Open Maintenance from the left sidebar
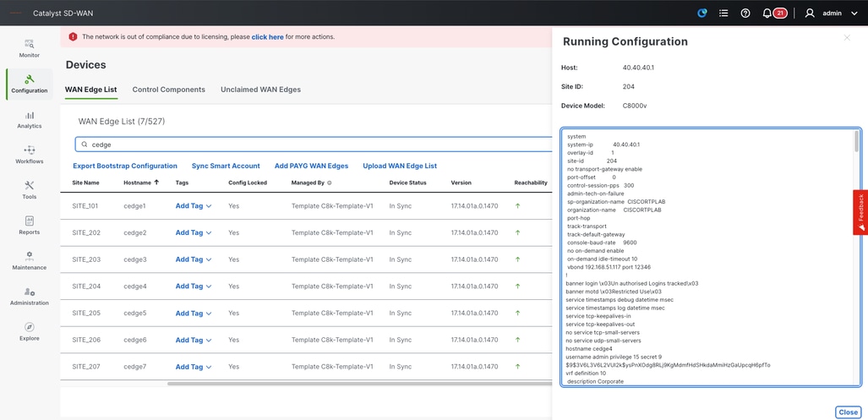 (x=29, y=260)
